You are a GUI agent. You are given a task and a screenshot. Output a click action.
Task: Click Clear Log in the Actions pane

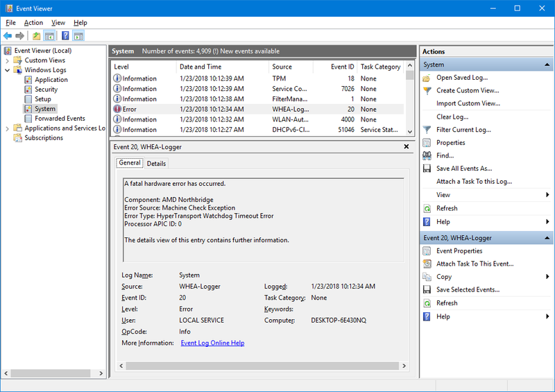(x=452, y=117)
